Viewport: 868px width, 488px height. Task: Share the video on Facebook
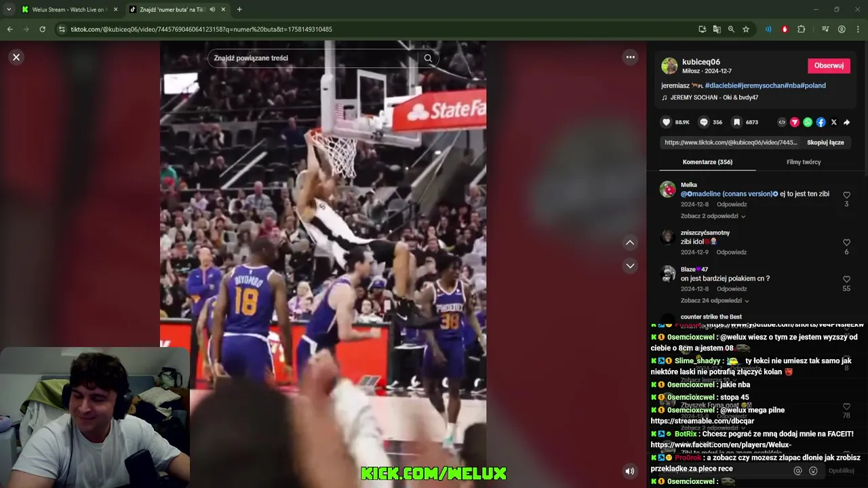[x=821, y=122]
